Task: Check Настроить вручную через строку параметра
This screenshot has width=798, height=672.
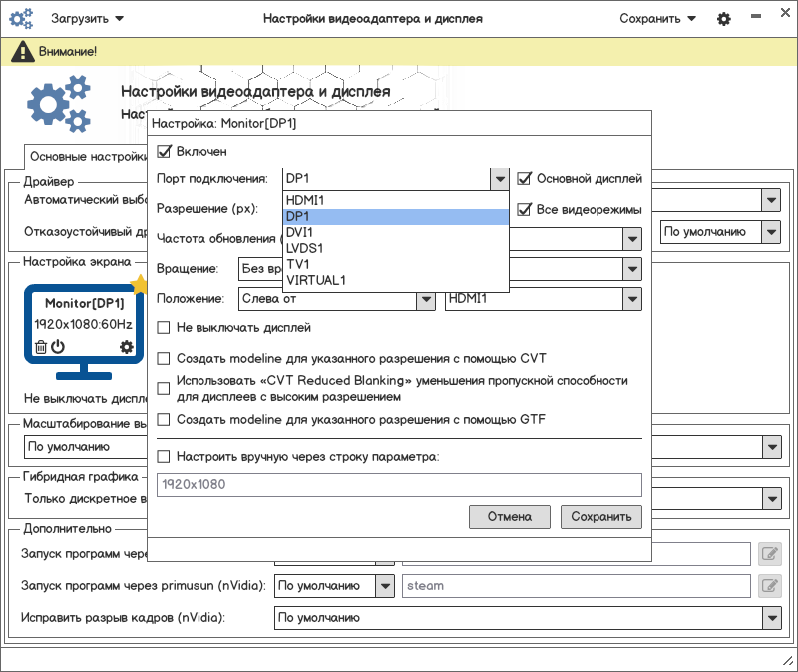Action: pyautogui.click(x=165, y=457)
